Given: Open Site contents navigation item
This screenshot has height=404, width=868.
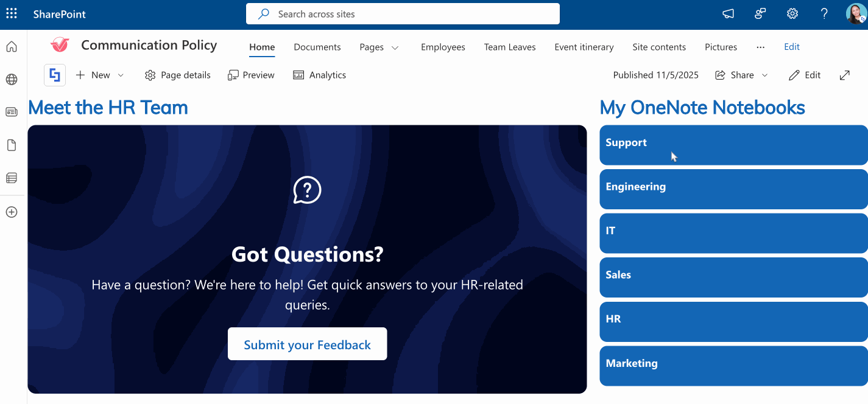Looking at the screenshot, I should tap(659, 47).
